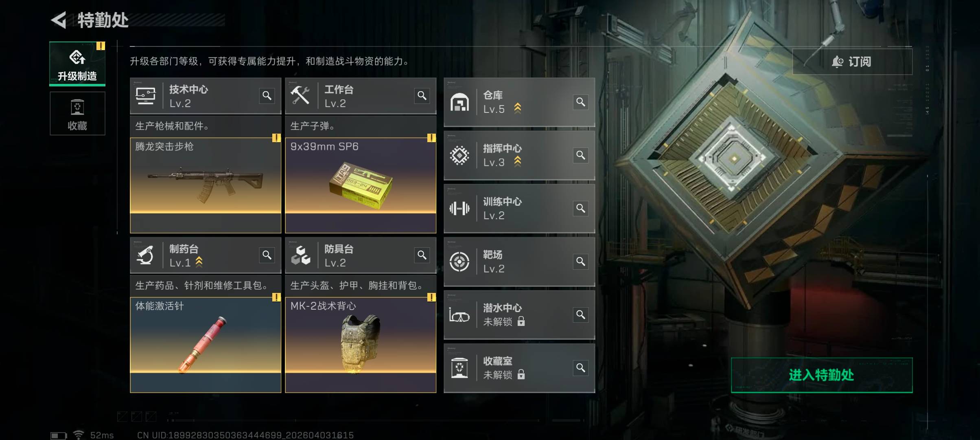Open magnifier details for 工作台
The width and height of the screenshot is (980, 440).
click(422, 96)
